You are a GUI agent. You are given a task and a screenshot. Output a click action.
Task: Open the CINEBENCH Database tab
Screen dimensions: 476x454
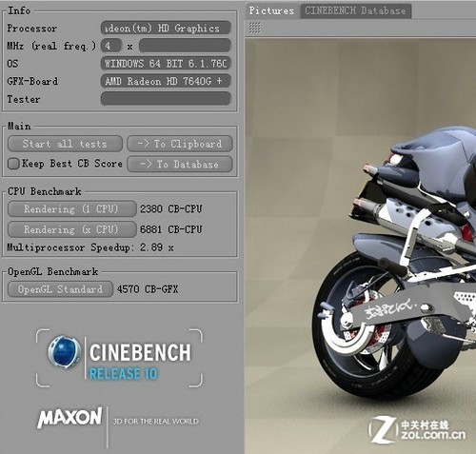pos(355,10)
